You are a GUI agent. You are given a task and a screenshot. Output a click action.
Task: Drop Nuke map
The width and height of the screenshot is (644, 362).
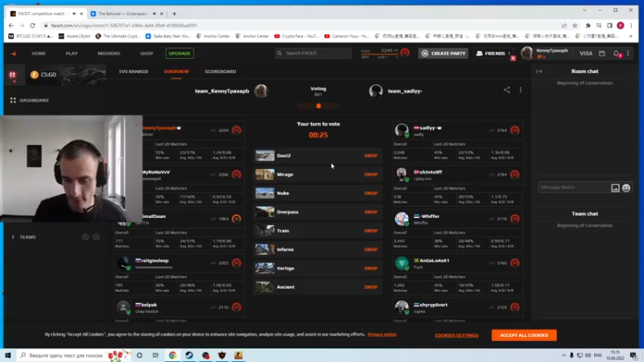[x=370, y=193]
